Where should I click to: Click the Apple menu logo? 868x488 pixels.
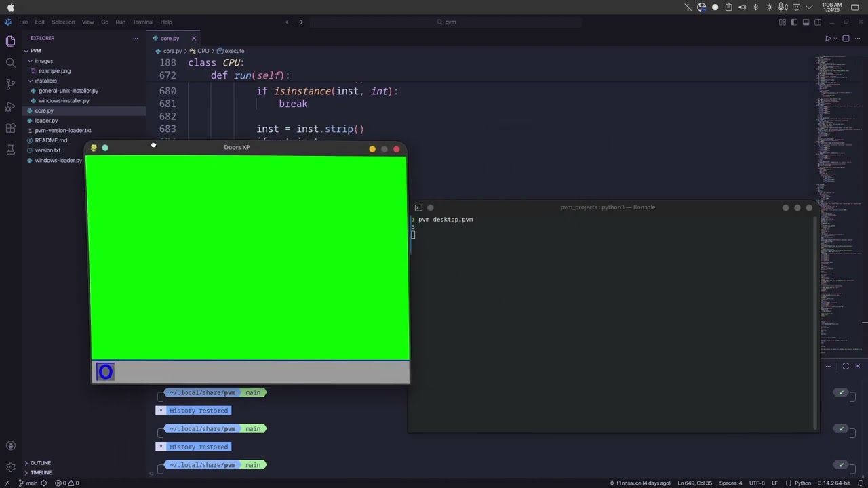pyautogui.click(x=10, y=7)
